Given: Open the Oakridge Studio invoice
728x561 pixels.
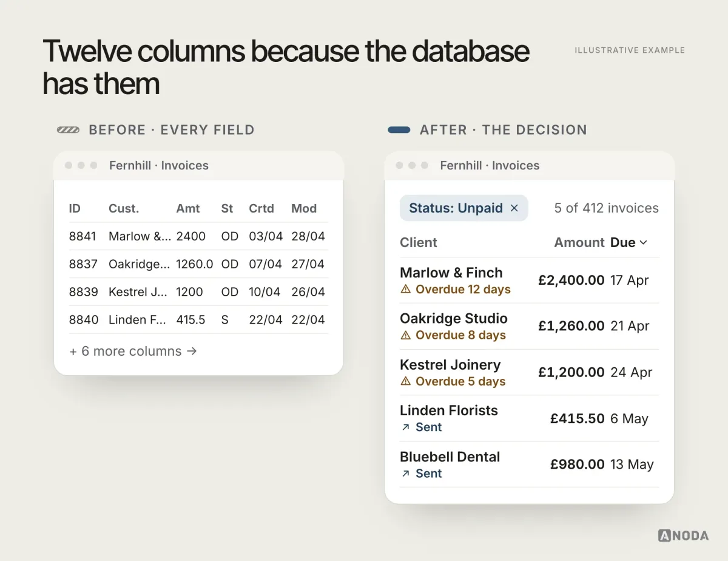Looking at the screenshot, I should [x=529, y=326].
